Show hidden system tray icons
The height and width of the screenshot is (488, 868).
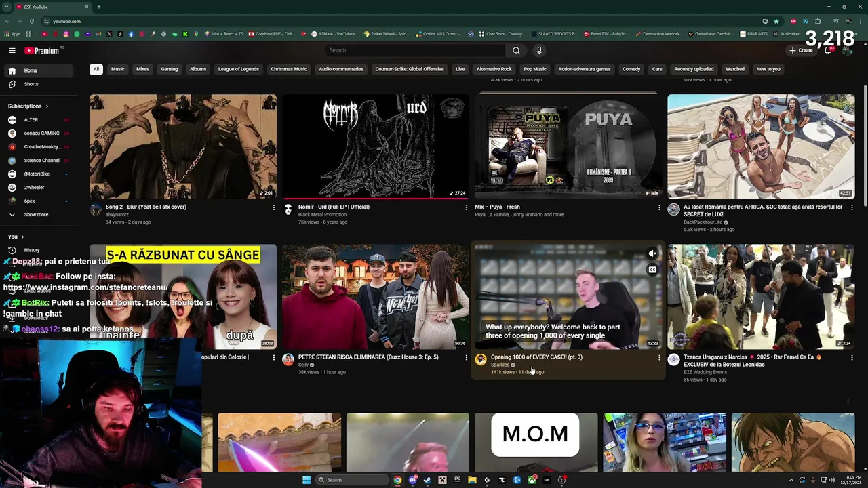point(791,480)
